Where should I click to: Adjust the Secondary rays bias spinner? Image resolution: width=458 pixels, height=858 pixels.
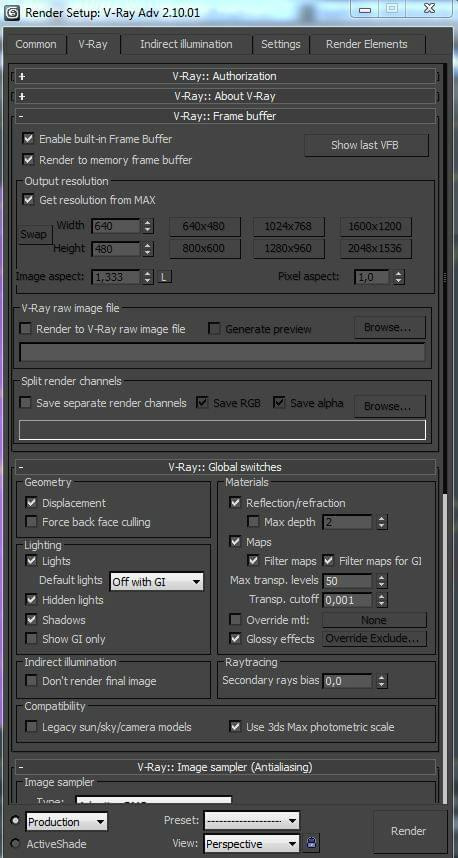[382, 681]
